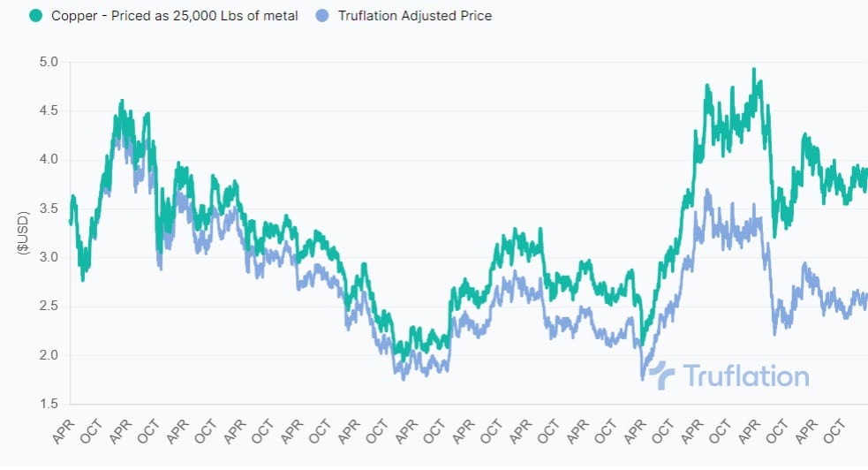868x470 pixels.
Task: Select the 5.0 y-axis tick label
Action: coord(48,62)
